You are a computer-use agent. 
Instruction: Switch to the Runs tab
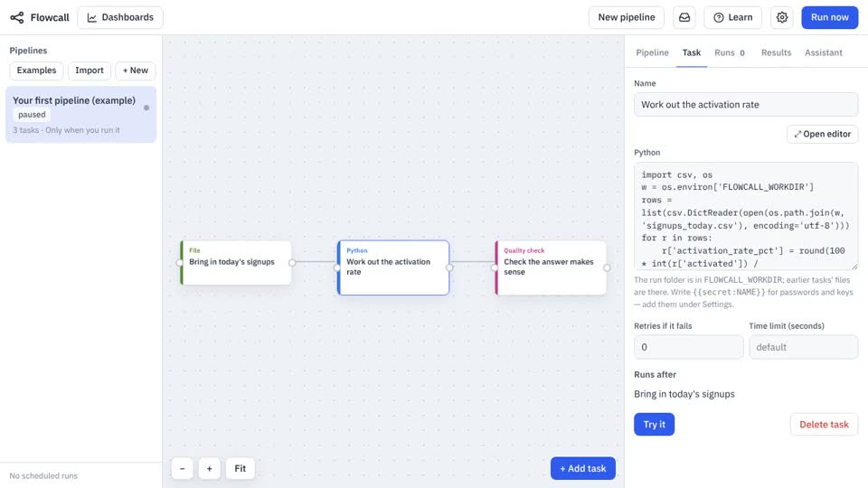point(730,52)
